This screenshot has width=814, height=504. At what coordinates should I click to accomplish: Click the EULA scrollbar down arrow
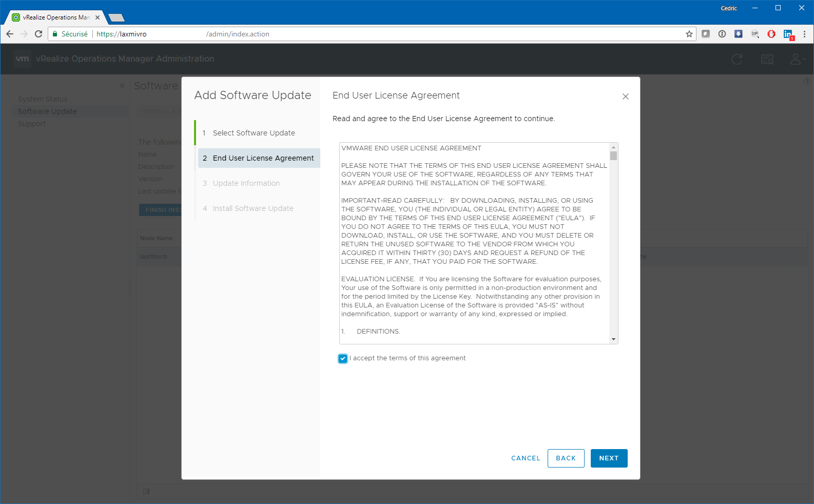coord(613,339)
